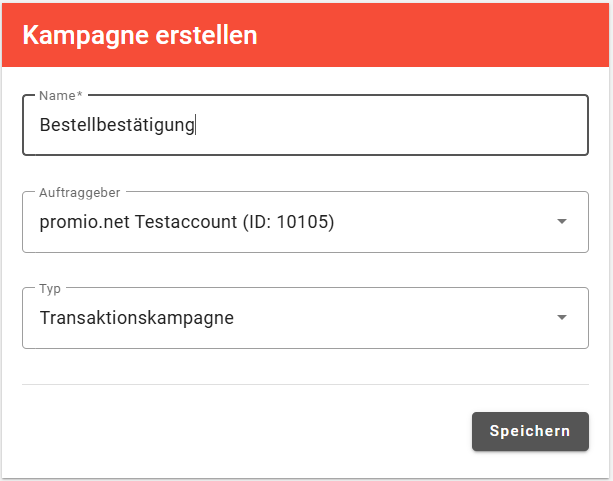
Task: Click the Name input field
Action: (305, 125)
